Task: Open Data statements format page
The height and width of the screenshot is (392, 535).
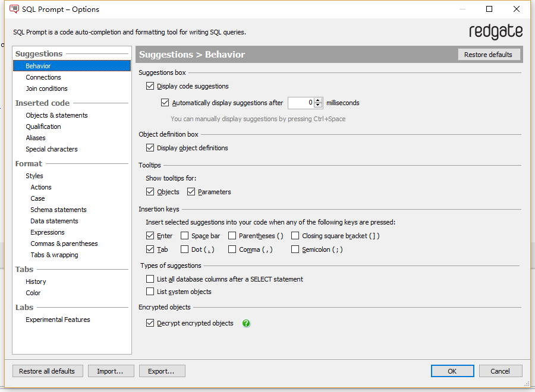Action: pyautogui.click(x=54, y=221)
